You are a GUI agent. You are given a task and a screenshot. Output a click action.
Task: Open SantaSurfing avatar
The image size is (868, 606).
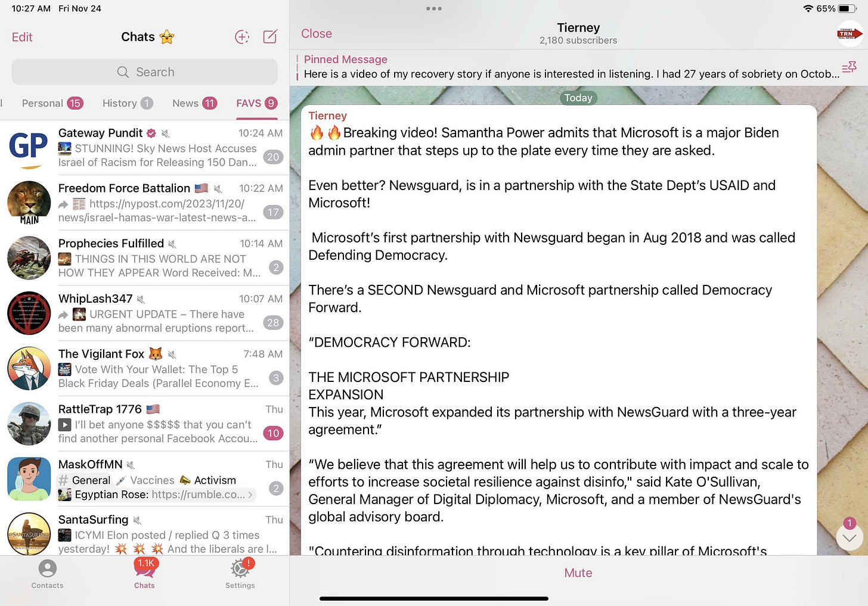29,534
